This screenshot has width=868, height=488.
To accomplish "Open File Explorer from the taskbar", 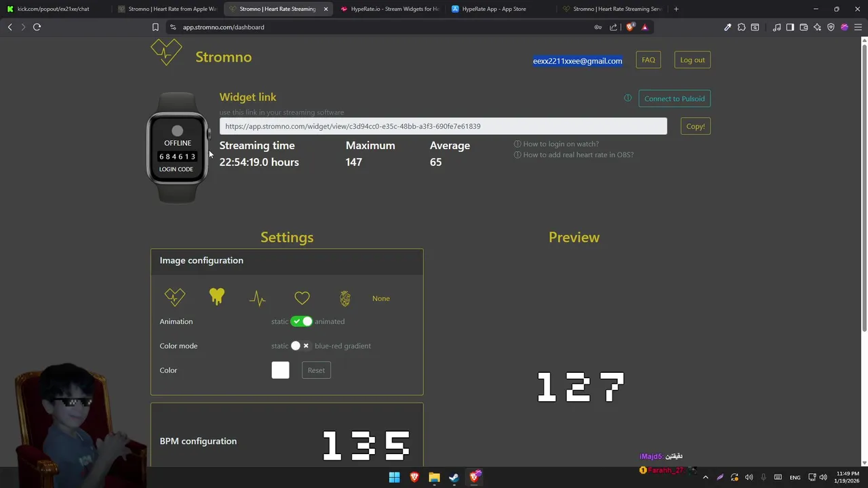I will tap(434, 477).
